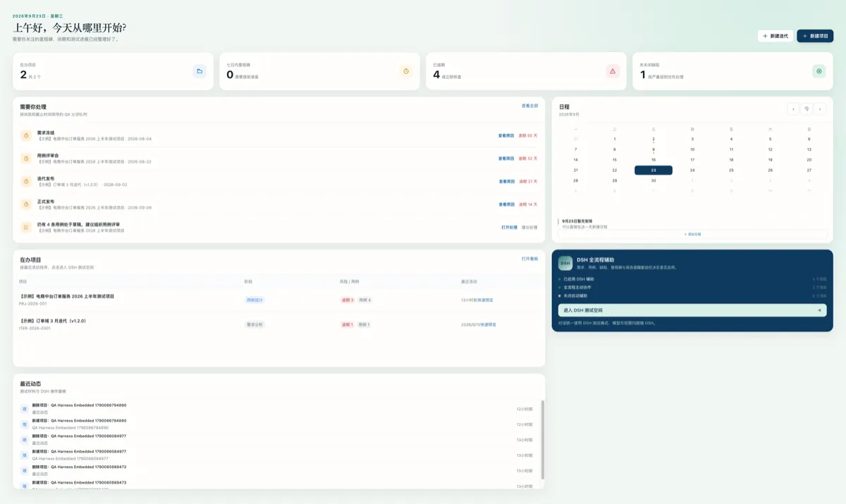846x504 pixels.
Task: View reason for 正式发布 overdue item
Action: pyautogui.click(x=506, y=204)
